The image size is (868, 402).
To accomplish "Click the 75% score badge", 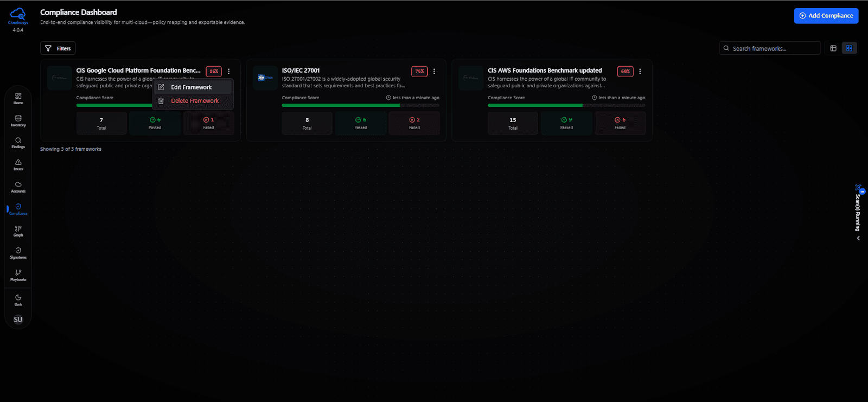I will 419,71.
